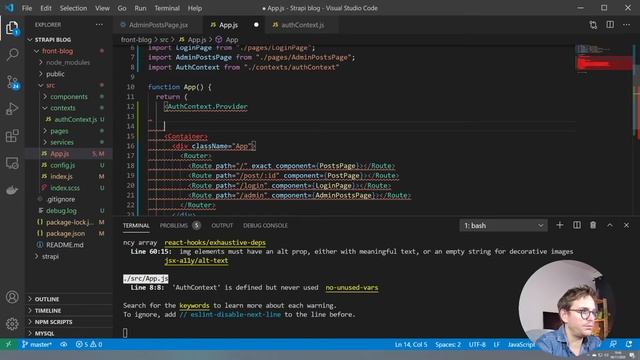640x360 pixels.
Task: Expand the strapi folder
Action: click(x=50, y=256)
